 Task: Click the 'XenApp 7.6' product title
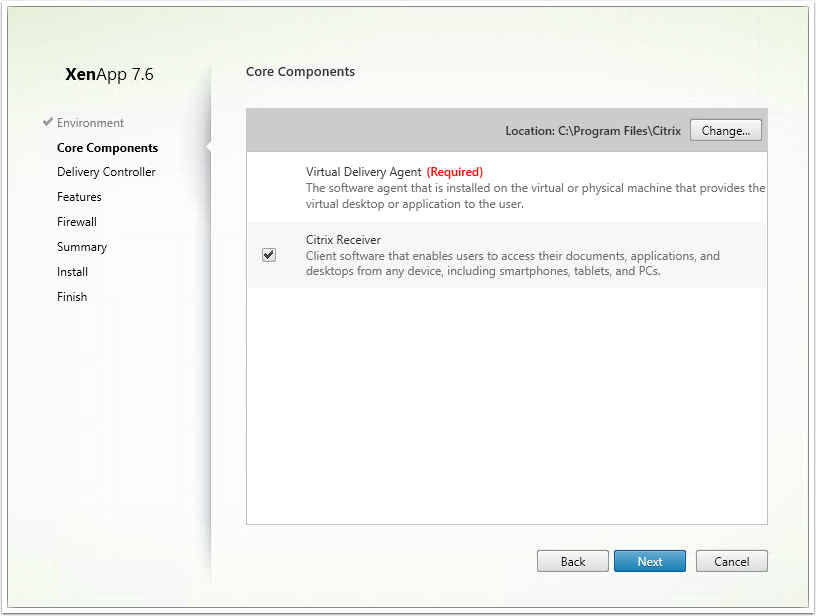click(109, 74)
